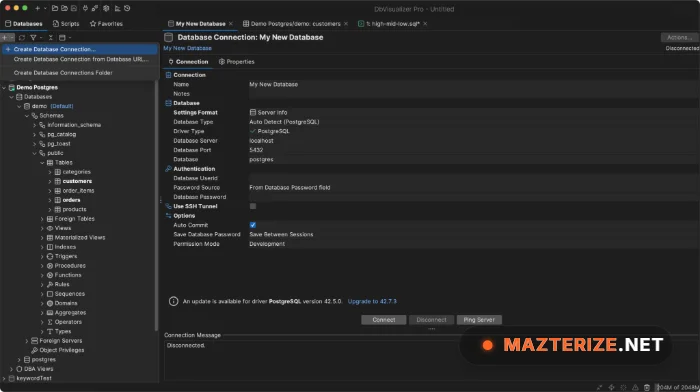Click the filter funnel icon in the tree toolbar
Viewport: 700px width, 392px height.
[33, 38]
